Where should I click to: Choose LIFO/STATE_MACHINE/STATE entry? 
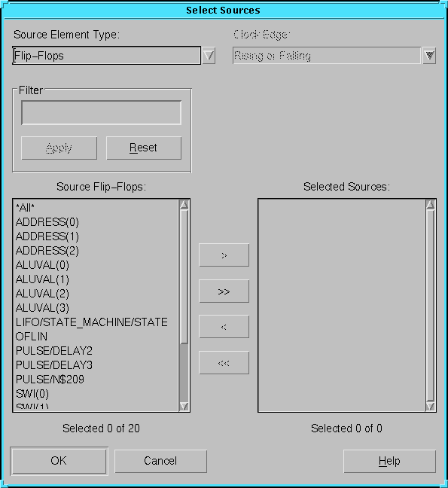91,322
